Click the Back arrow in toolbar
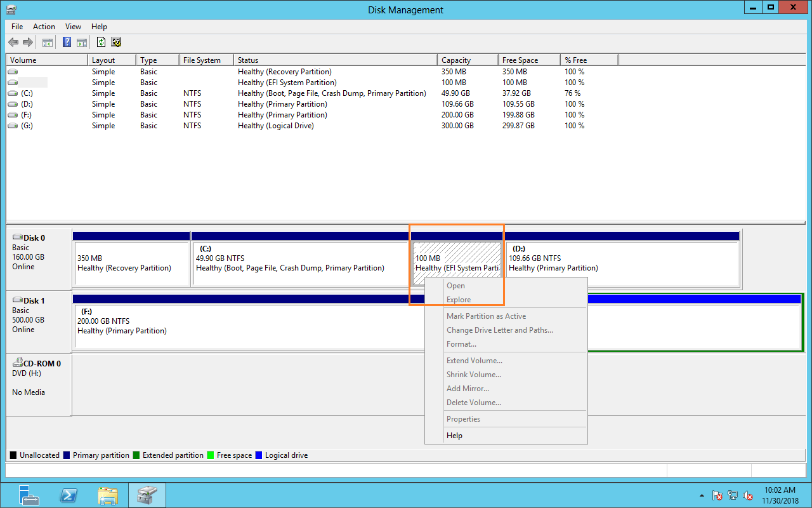 pyautogui.click(x=13, y=43)
